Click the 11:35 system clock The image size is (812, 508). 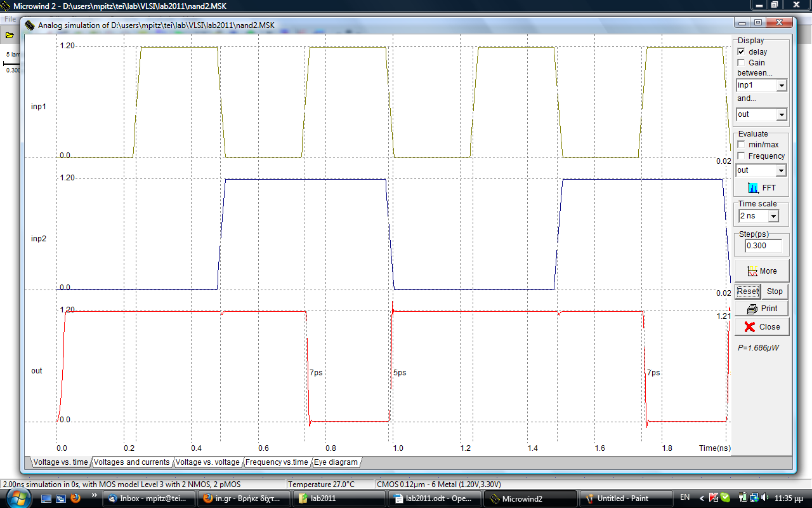point(789,497)
